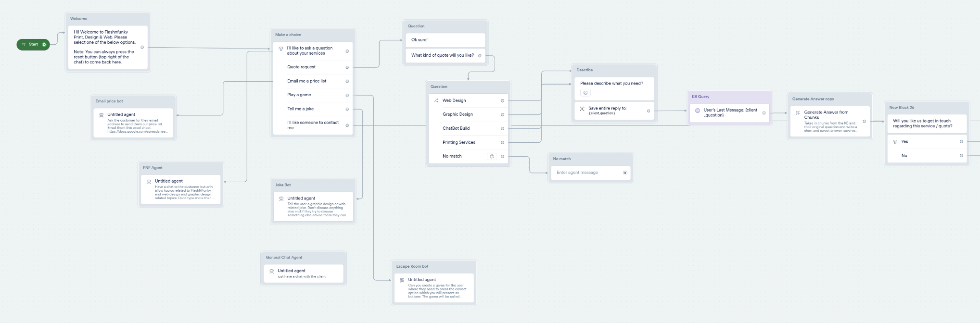The width and height of the screenshot is (980, 323).
Task: Select the KB Query block title
Action: (x=700, y=97)
